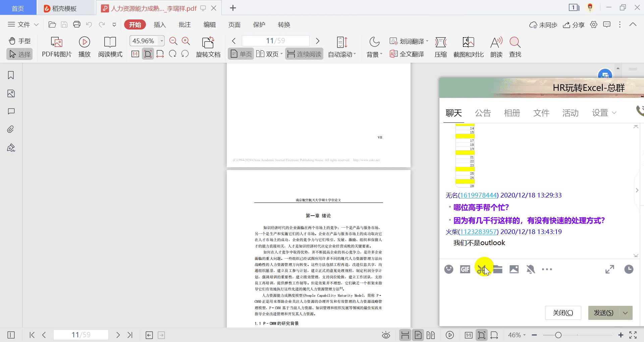Set actual size view in ribbon
644x342 pixels.
pyautogui.click(x=135, y=54)
